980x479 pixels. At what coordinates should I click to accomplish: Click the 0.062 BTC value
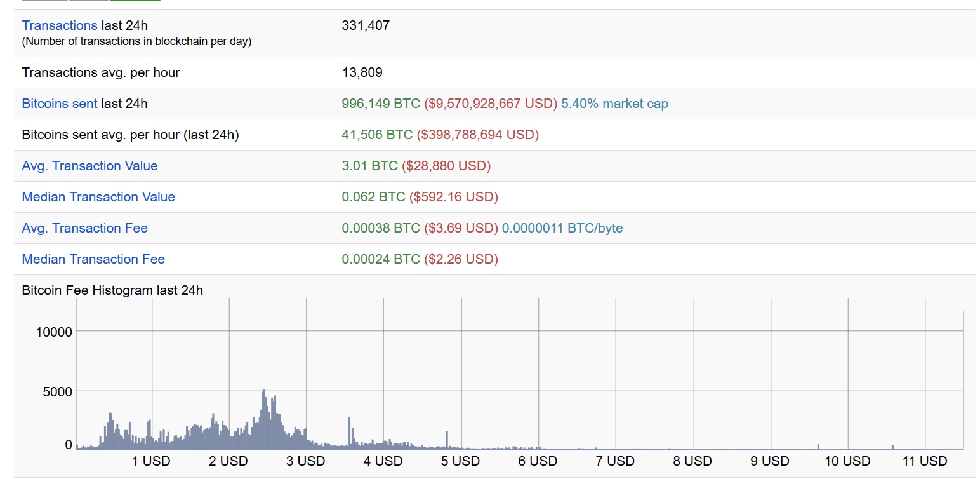(373, 197)
